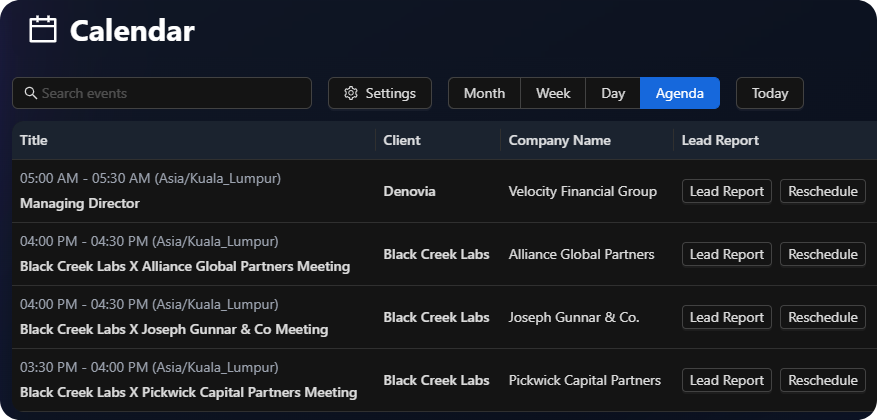Jump to Today
Image resolution: width=877 pixels, height=420 pixels.
point(770,93)
